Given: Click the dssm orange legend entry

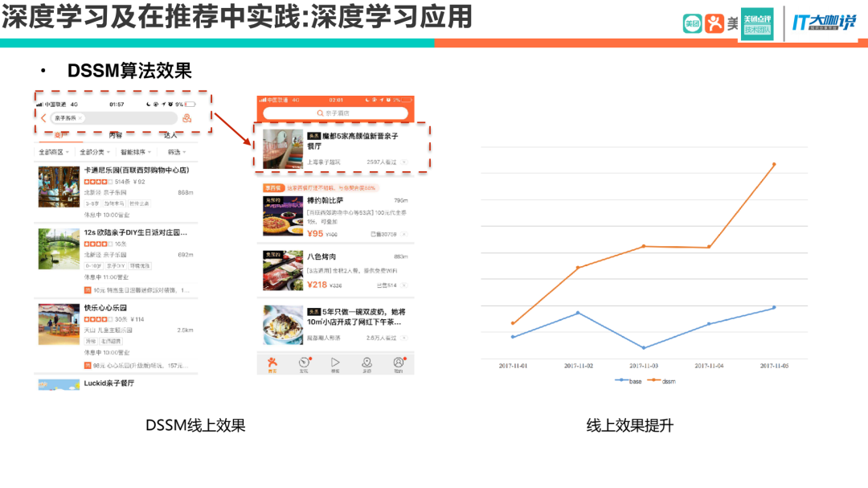Looking at the screenshot, I should 661,381.
